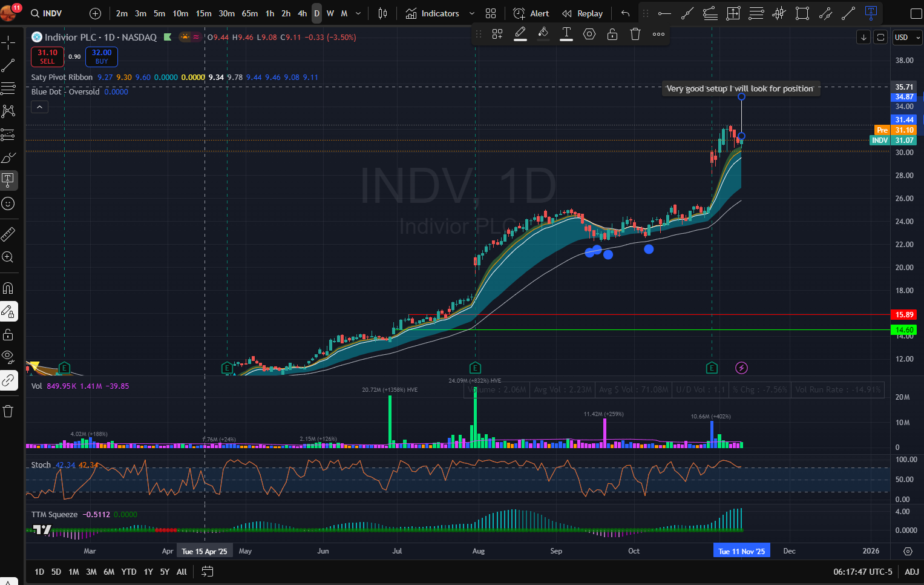Select the monthly M timeframe

tap(344, 13)
